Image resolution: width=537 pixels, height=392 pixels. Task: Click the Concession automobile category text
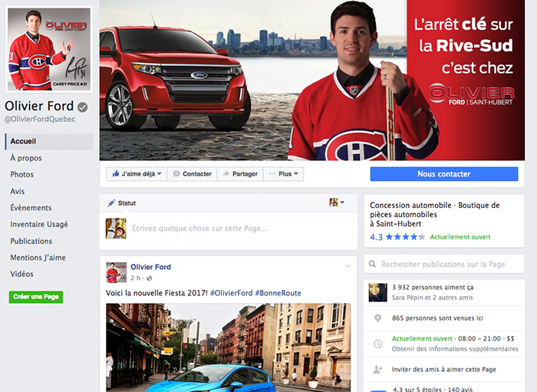435,214
